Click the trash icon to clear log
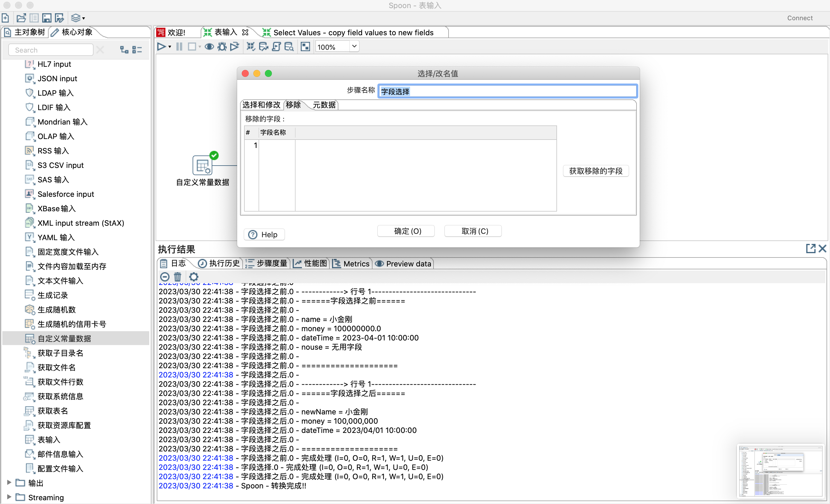The image size is (830, 504). pos(178,277)
